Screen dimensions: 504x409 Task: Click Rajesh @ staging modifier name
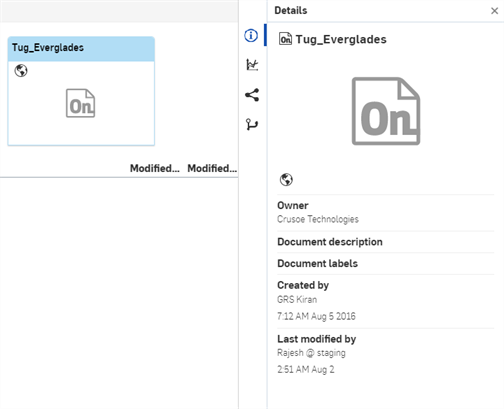[311, 353]
